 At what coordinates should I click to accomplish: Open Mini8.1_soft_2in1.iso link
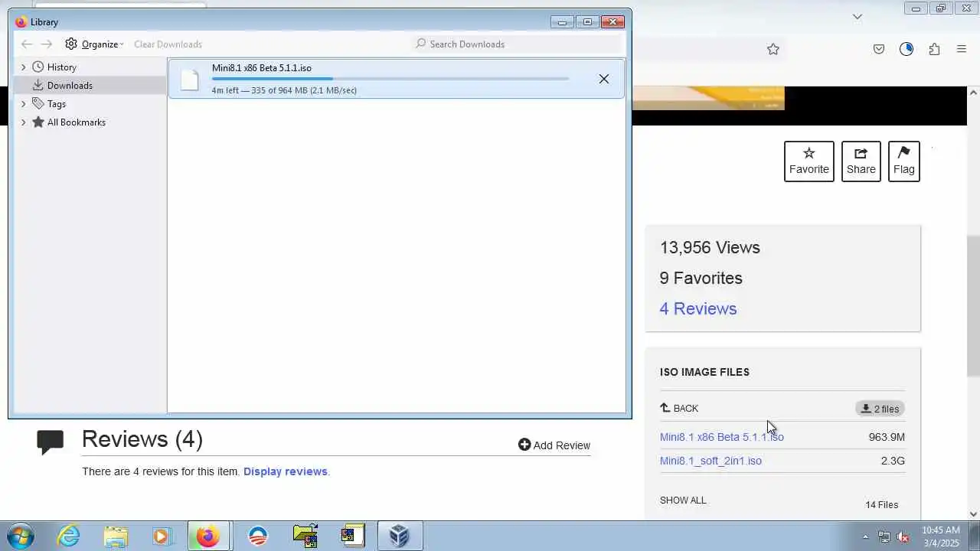[x=710, y=461]
